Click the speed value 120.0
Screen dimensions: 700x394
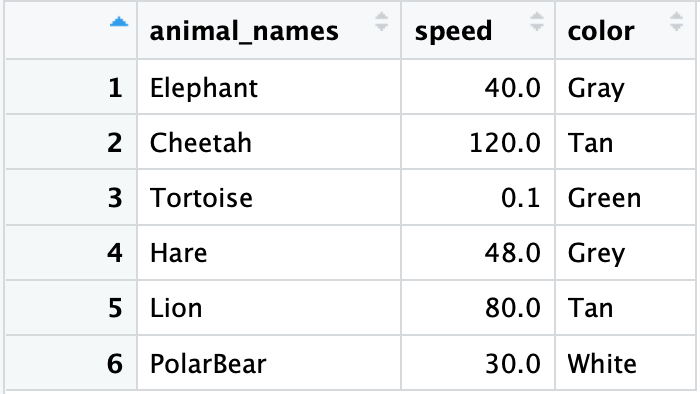pos(505,143)
